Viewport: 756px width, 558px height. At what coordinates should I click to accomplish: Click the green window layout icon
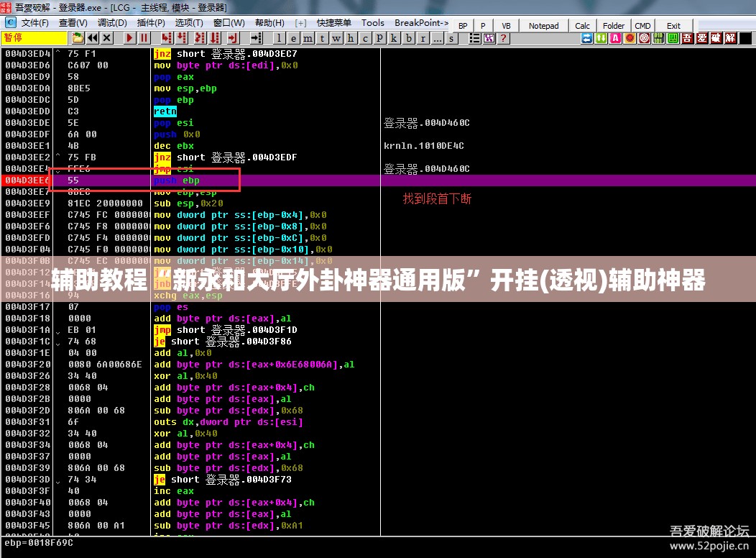pyautogui.click(x=673, y=38)
